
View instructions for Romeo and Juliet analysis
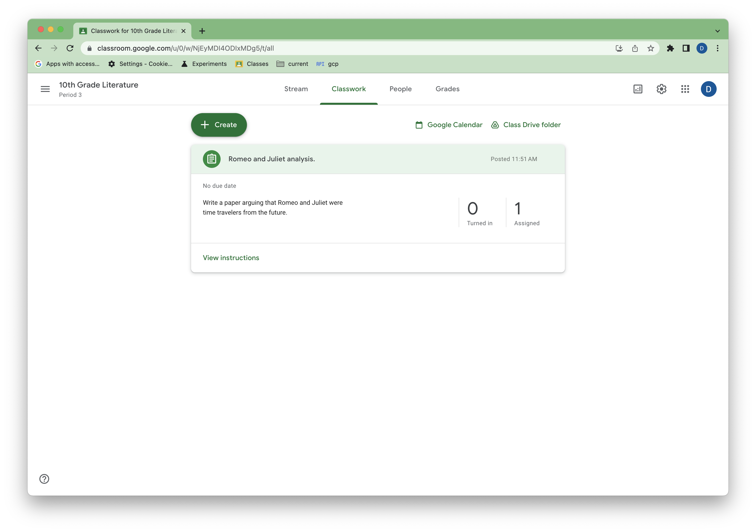click(231, 257)
